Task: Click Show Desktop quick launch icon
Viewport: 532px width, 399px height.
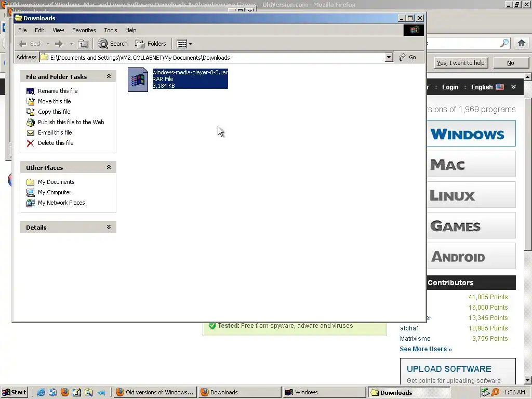Action: [76, 393]
